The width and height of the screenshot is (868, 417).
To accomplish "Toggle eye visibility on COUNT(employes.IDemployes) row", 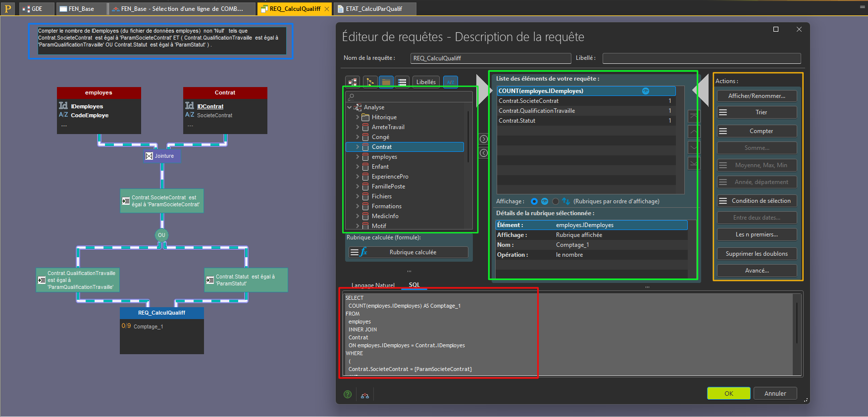I will (x=645, y=91).
